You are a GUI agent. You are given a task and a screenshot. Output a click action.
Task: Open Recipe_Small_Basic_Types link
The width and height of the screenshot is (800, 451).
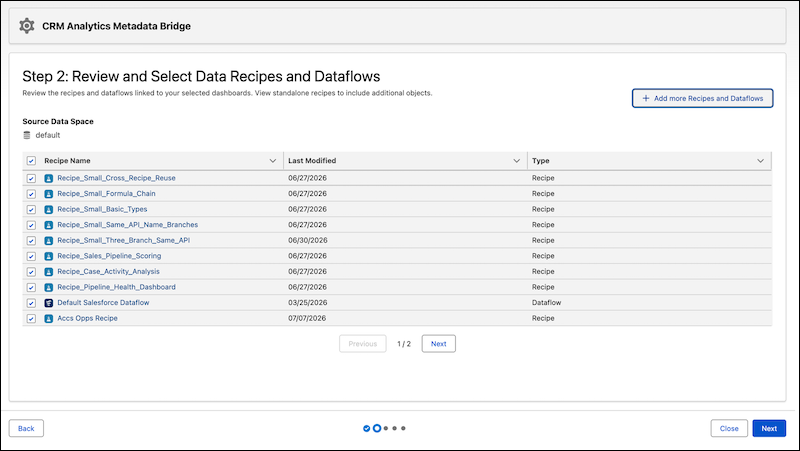pos(102,209)
